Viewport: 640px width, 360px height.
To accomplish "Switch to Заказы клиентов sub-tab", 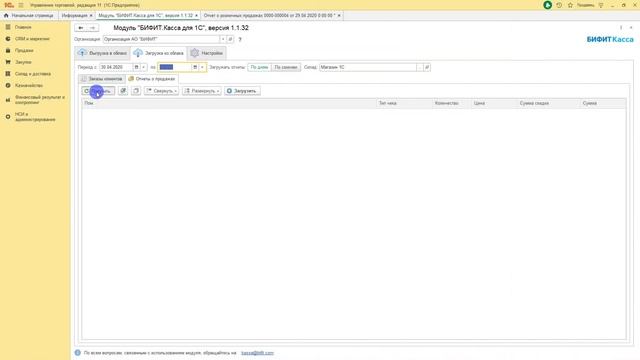I will [x=102, y=79].
